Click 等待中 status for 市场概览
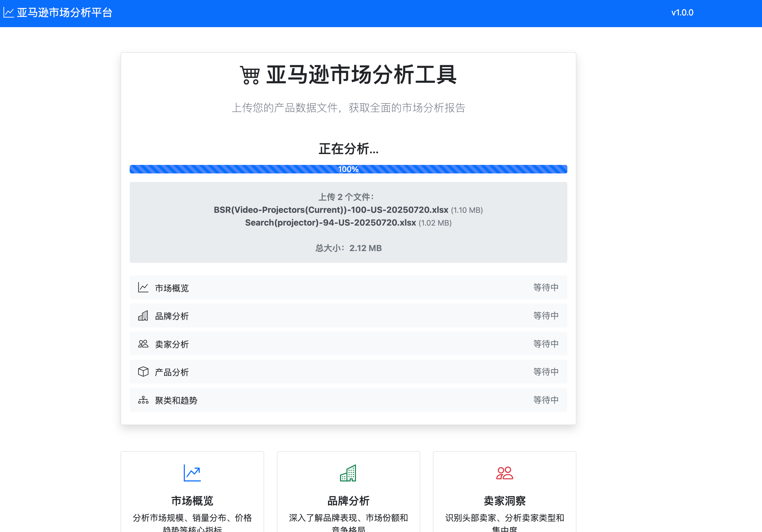The image size is (762, 532). (x=546, y=288)
